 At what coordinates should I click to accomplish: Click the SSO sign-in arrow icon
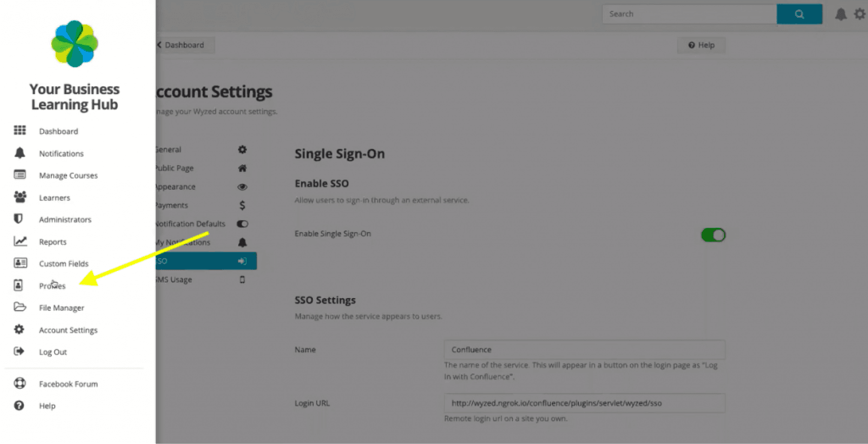242,261
